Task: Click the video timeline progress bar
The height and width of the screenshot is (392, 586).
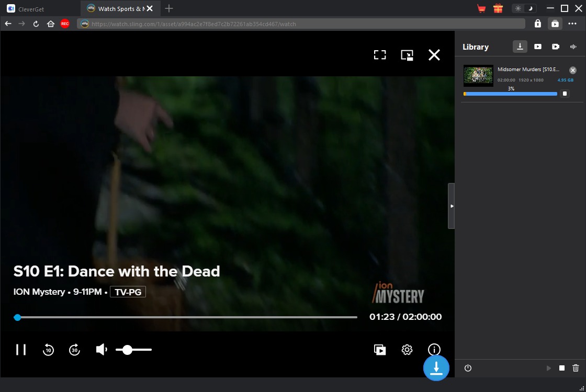Action: click(188, 317)
